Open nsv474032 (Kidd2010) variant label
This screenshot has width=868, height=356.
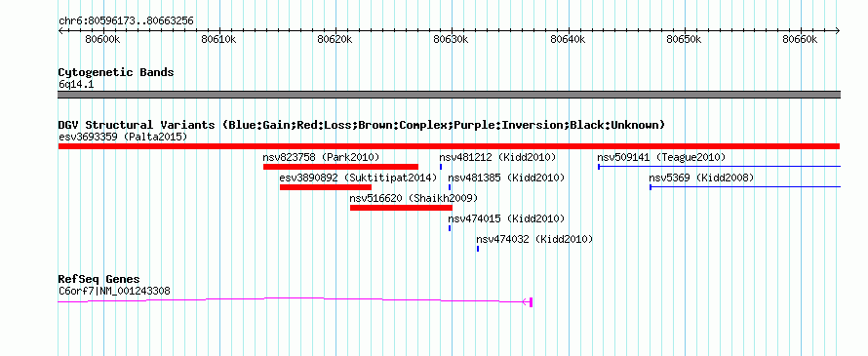534,239
